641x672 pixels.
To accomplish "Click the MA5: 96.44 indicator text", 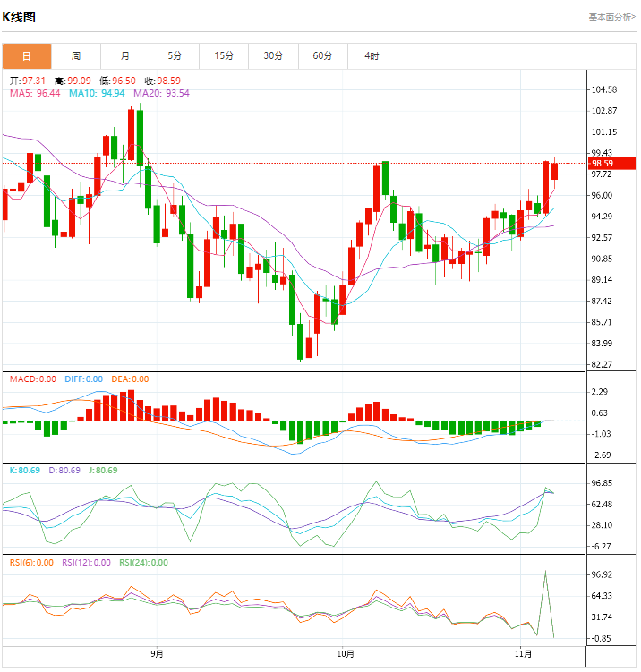I will pos(35,93).
